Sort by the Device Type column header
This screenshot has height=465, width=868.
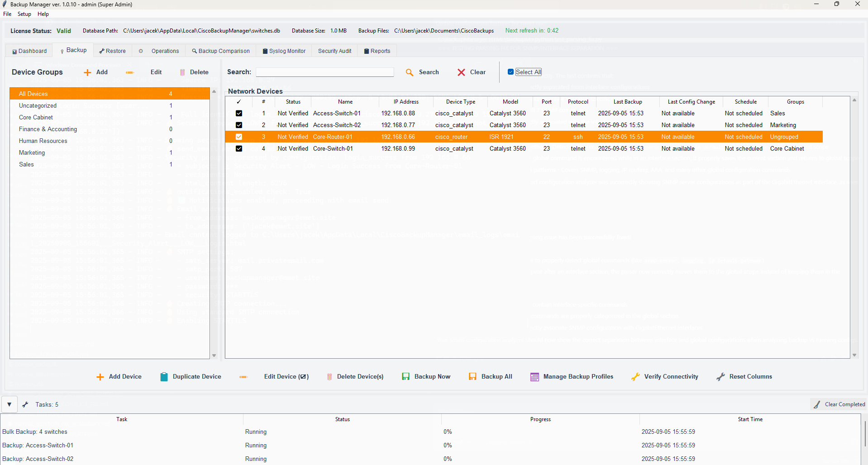460,102
